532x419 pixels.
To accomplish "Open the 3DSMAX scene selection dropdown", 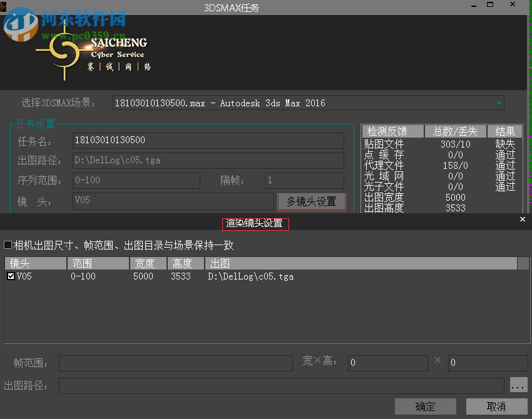I will click(308, 103).
